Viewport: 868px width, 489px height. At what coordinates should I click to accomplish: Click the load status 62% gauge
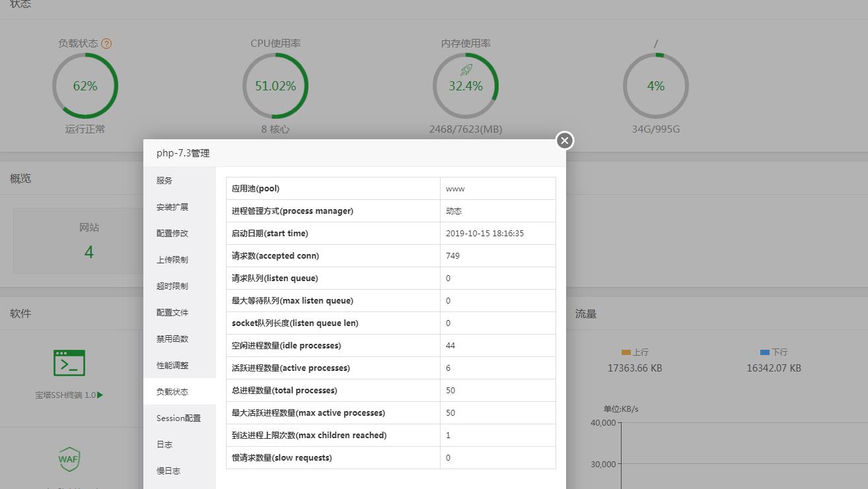[85, 86]
